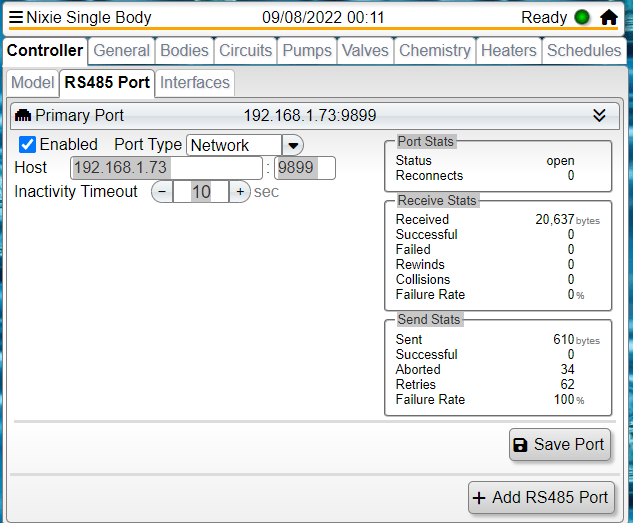
Task: Click the Nixie Single Body title
Action: (89, 17)
